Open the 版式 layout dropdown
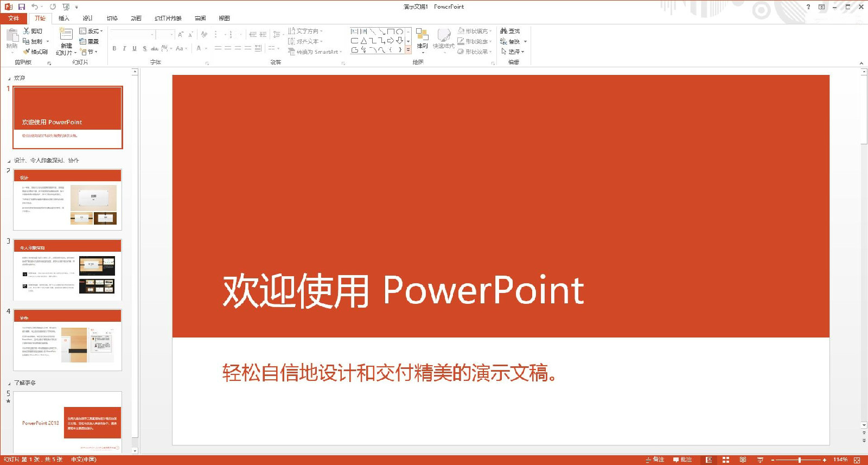 tap(91, 31)
